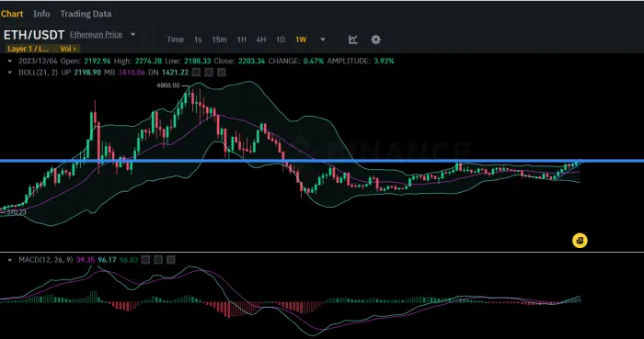Click the MACD(12, 26, 9) indicator label

(x=46, y=259)
